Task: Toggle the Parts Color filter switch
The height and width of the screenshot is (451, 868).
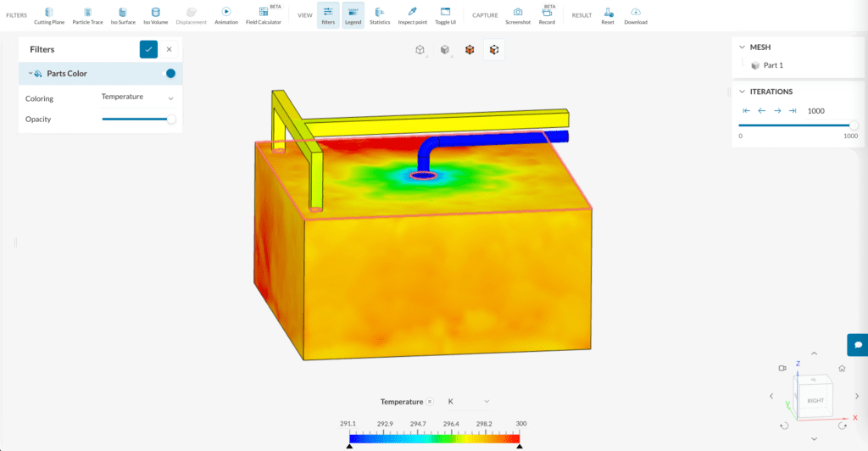Action: [168, 74]
